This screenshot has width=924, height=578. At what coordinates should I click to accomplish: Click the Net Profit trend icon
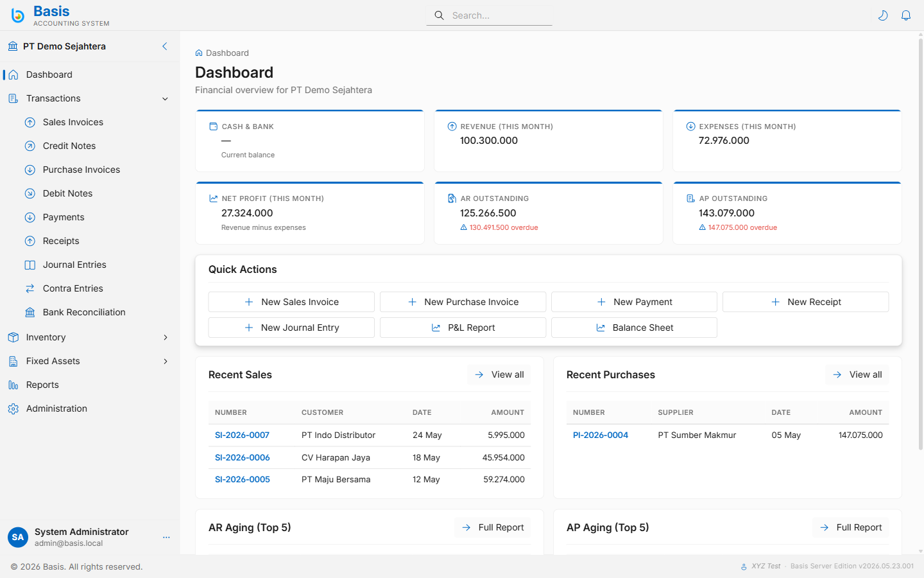coord(214,198)
